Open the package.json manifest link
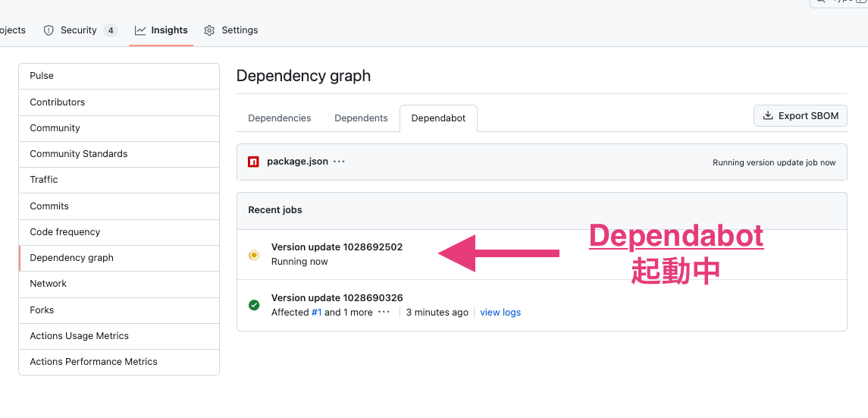Viewport: 868px width, 418px height. pyautogui.click(x=297, y=162)
